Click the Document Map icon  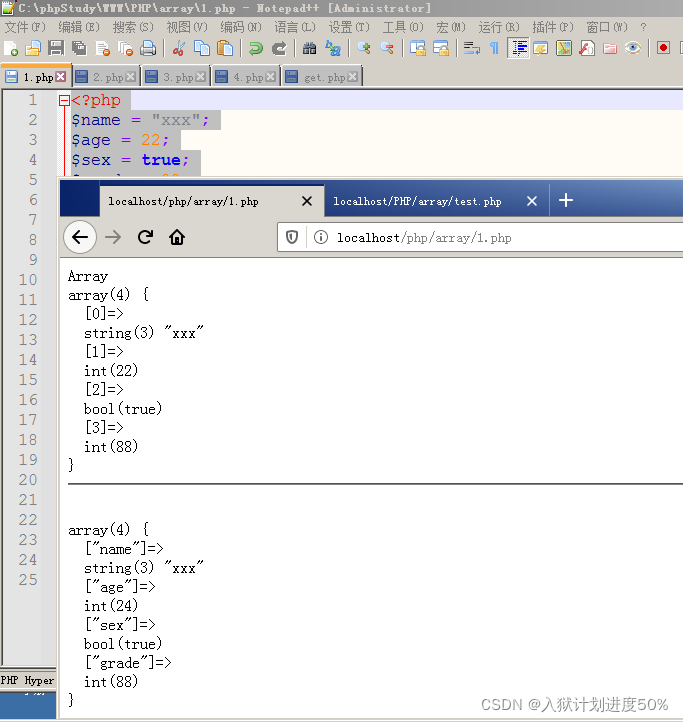click(x=564, y=48)
